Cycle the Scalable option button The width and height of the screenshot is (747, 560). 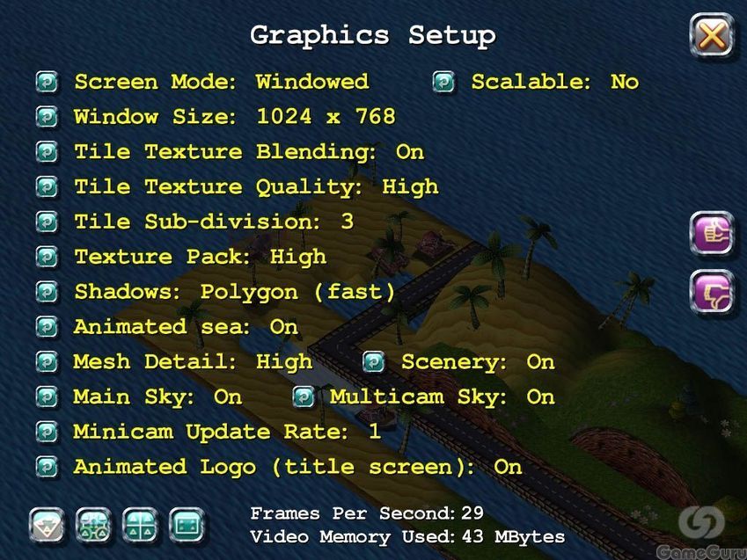tap(443, 82)
